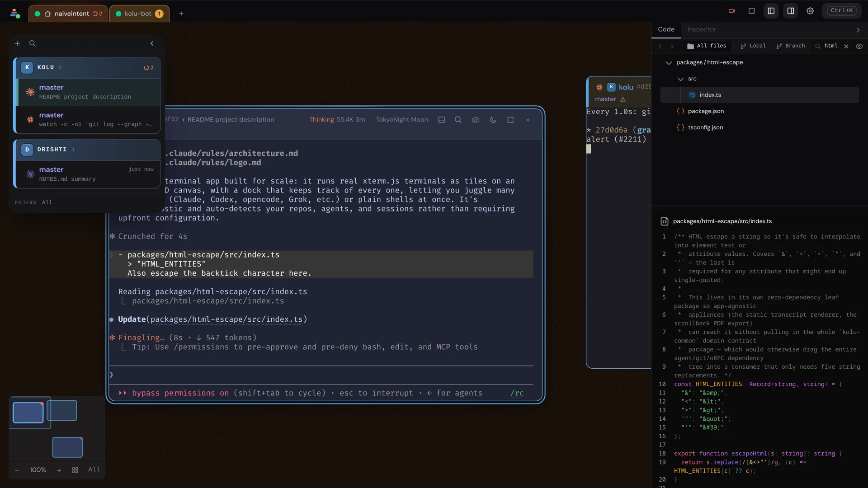The height and width of the screenshot is (488, 868).
Task: Click the KOLU agents-running counter badge
Action: pos(149,68)
